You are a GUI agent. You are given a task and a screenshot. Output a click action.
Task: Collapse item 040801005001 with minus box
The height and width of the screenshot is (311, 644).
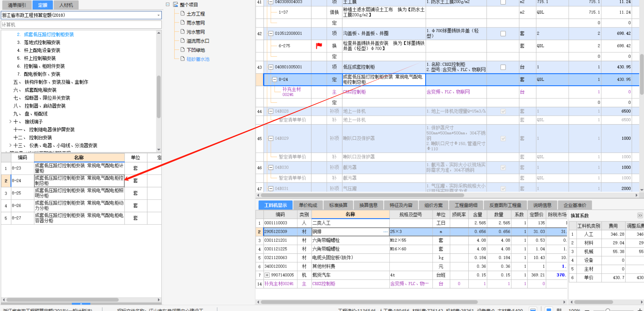tap(271, 67)
